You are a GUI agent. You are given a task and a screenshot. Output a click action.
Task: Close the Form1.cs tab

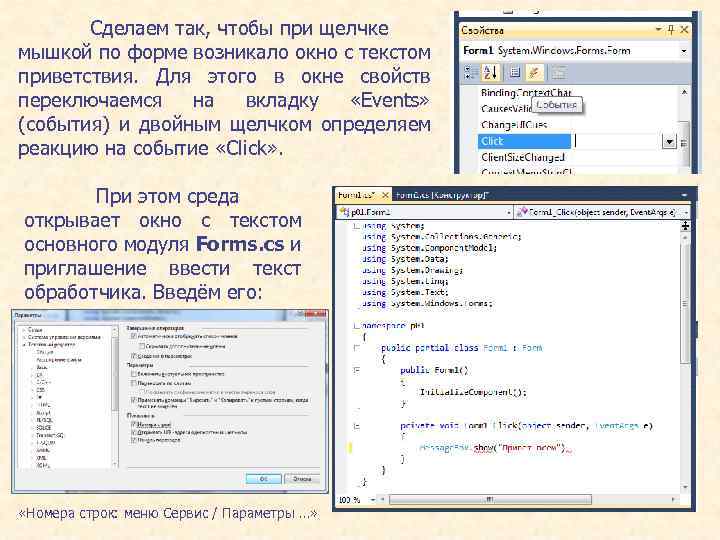tap(385, 195)
